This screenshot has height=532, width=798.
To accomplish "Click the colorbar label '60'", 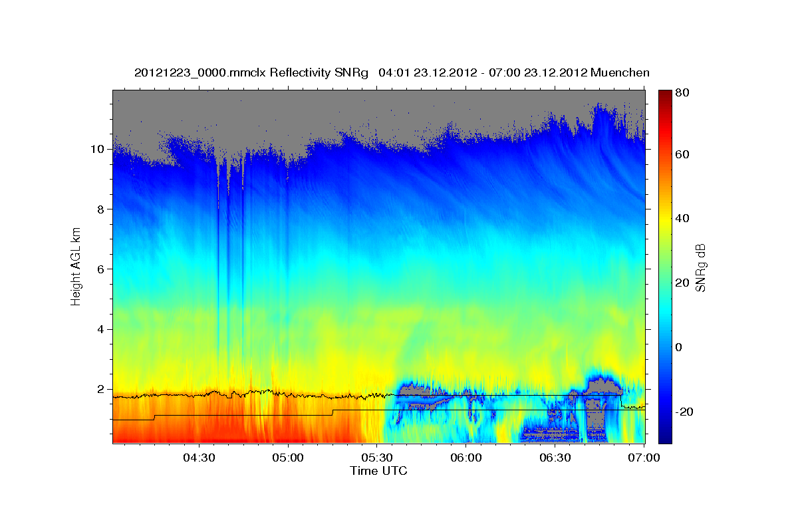I will point(683,154).
